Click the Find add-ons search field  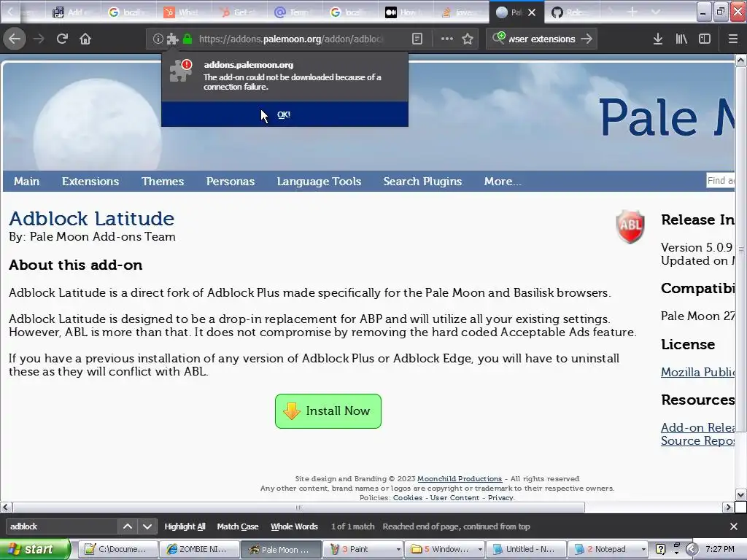point(720,181)
